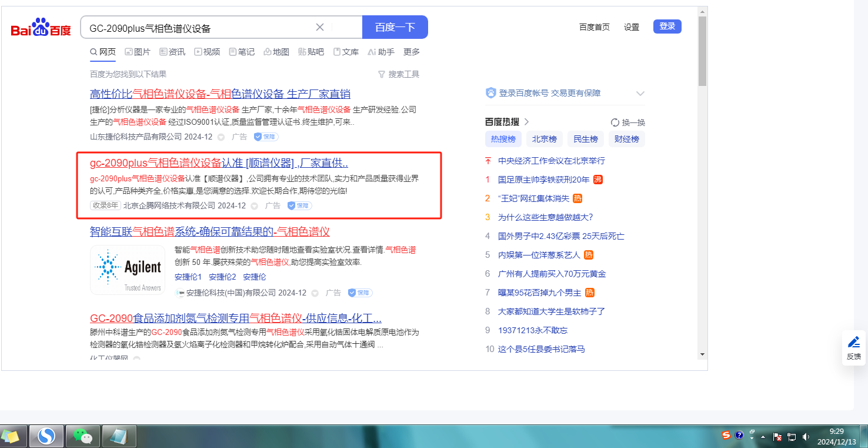
Task: Click the taskbar clock showing 9:29
Action: pos(837,436)
